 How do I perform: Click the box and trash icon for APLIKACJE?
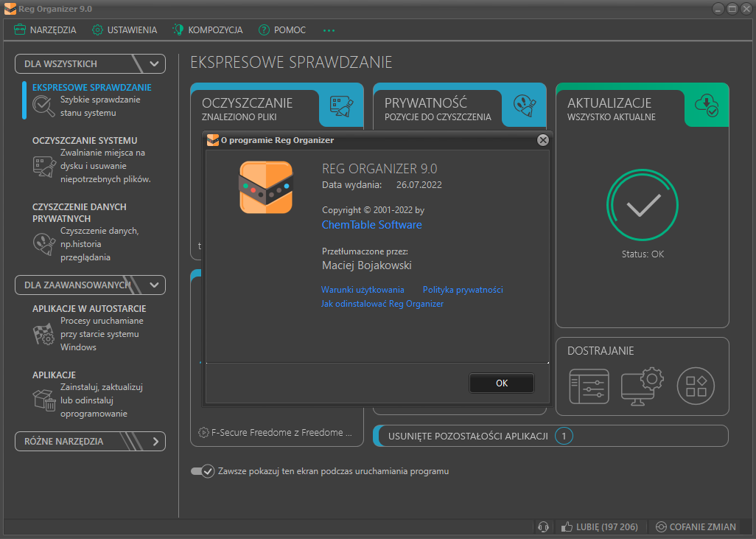pyautogui.click(x=44, y=400)
